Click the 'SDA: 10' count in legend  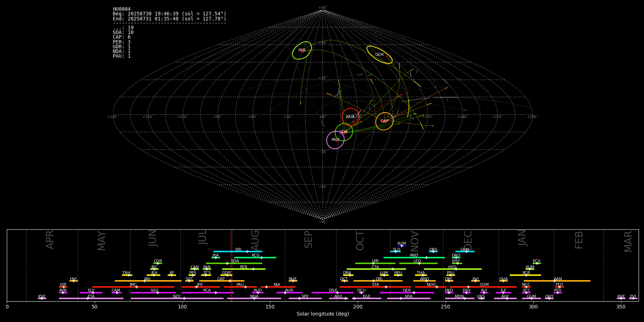click(x=123, y=33)
